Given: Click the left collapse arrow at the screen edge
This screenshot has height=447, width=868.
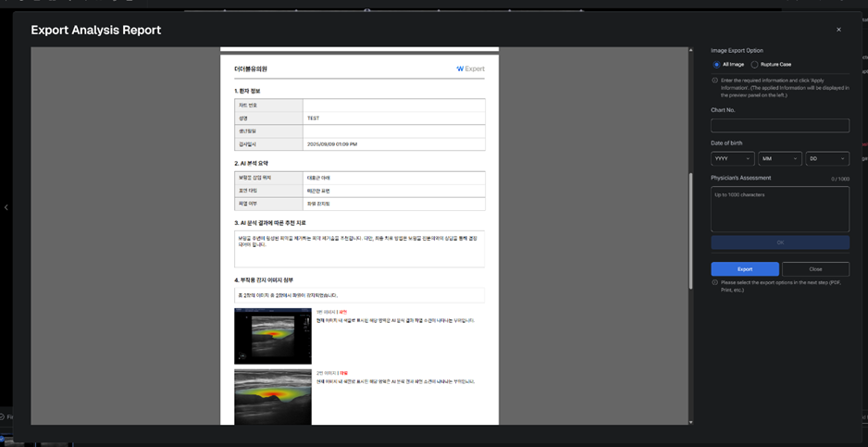Looking at the screenshot, I should click(6, 207).
